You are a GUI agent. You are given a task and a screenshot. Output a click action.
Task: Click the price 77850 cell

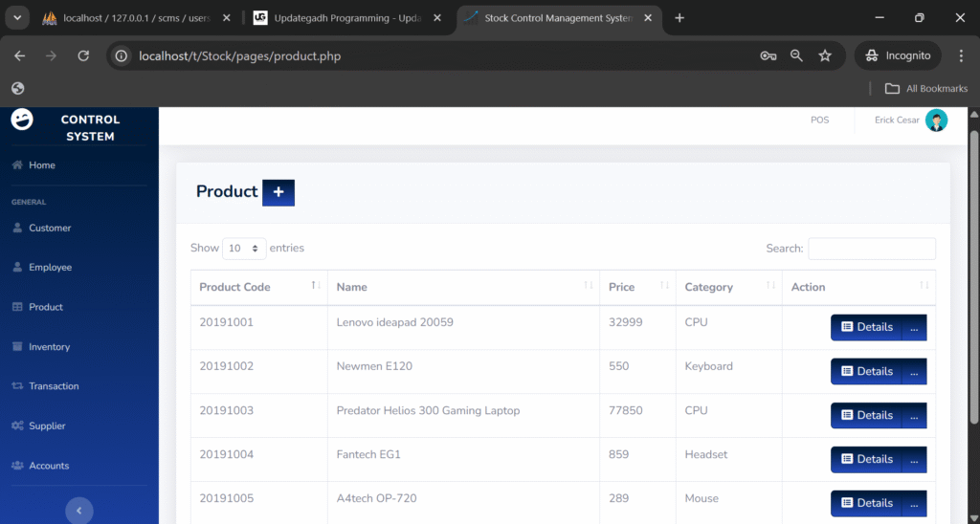[x=637, y=415]
